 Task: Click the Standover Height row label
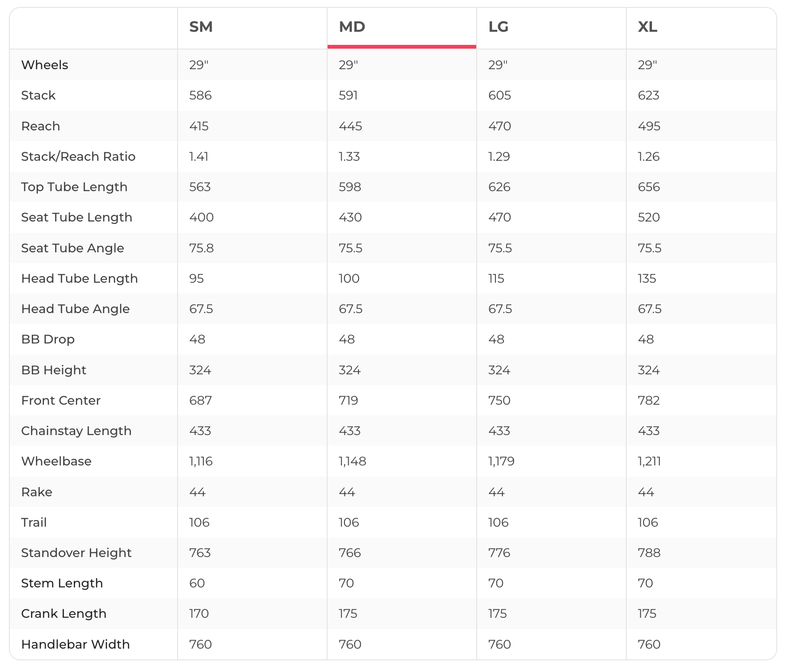tap(76, 553)
